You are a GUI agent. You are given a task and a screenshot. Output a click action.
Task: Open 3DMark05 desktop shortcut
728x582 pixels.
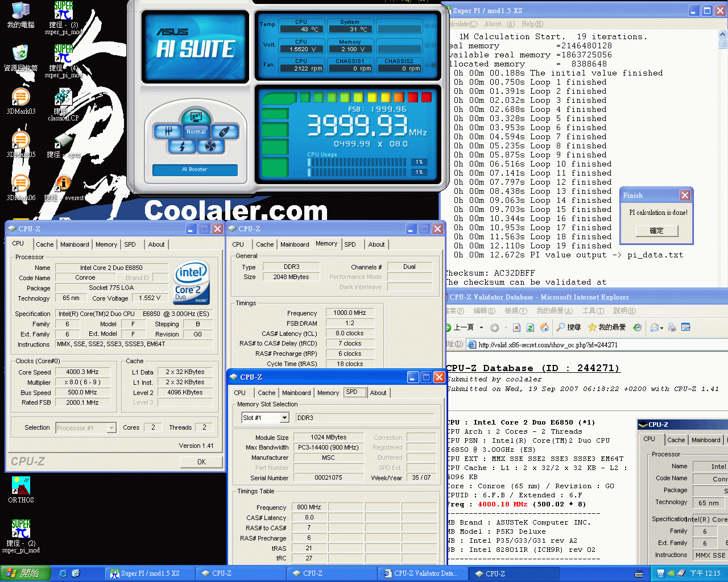click(21, 144)
